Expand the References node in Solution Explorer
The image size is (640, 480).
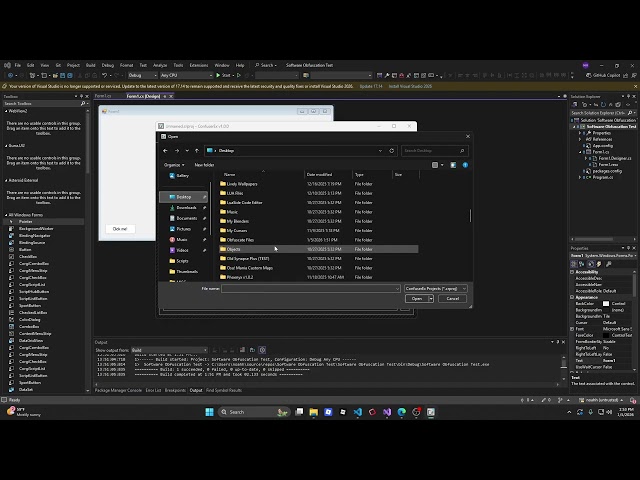[x=580, y=139]
